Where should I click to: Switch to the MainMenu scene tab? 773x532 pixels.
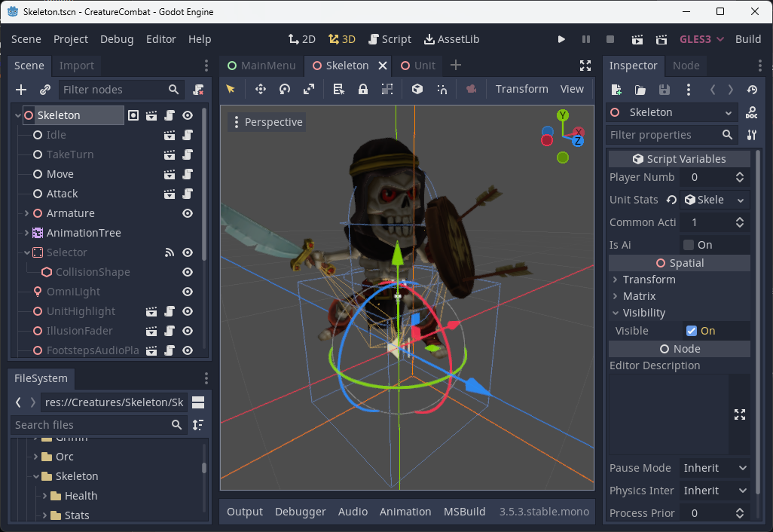pos(261,66)
